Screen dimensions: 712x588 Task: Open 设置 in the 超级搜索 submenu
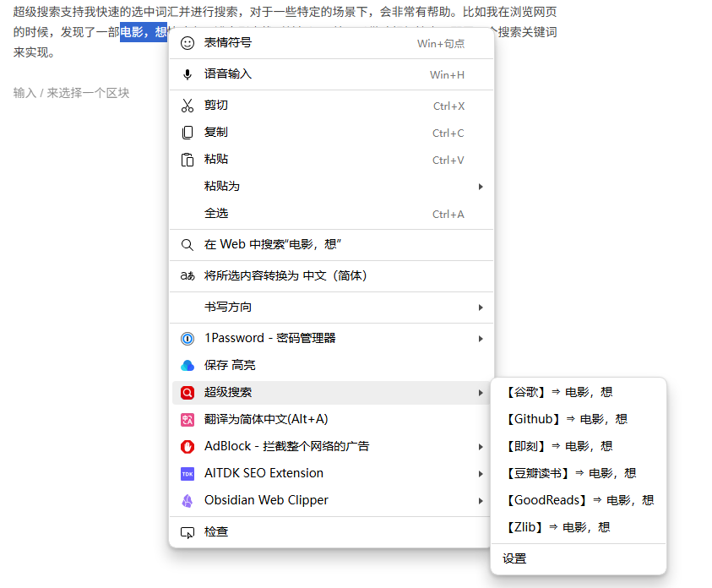[x=515, y=558]
